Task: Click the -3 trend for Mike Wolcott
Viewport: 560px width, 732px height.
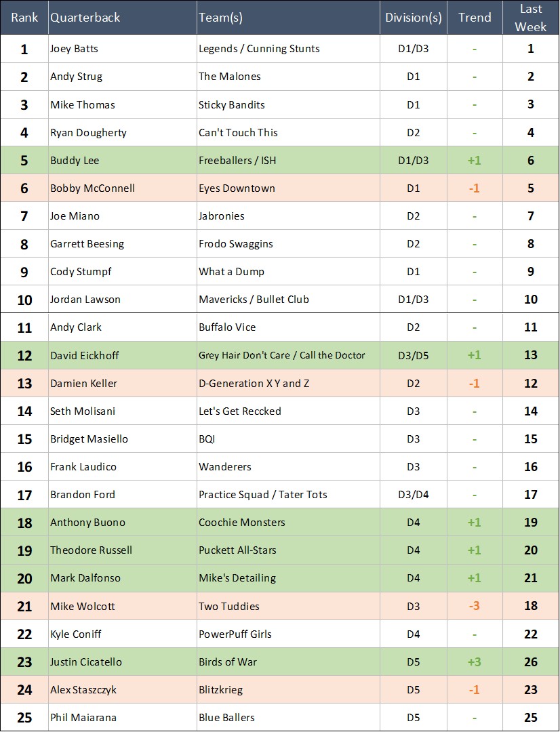Action: (475, 606)
